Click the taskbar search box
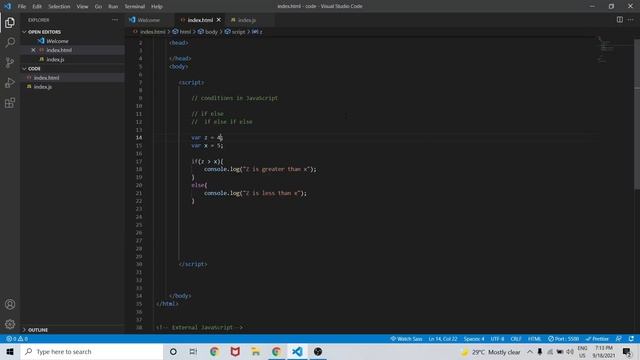This screenshot has height=360, width=640. point(91,351)
